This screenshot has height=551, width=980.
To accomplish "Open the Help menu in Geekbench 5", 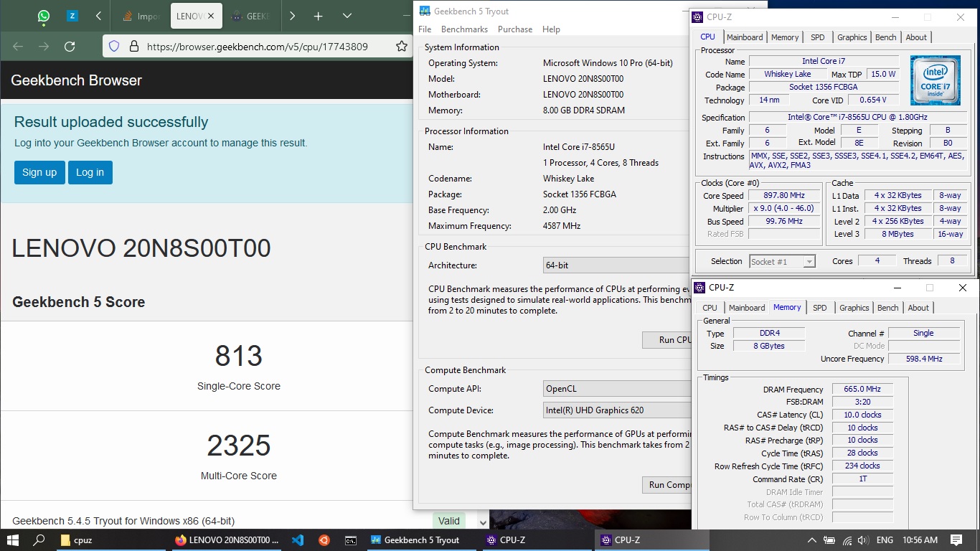I will [x=551, y=29].
